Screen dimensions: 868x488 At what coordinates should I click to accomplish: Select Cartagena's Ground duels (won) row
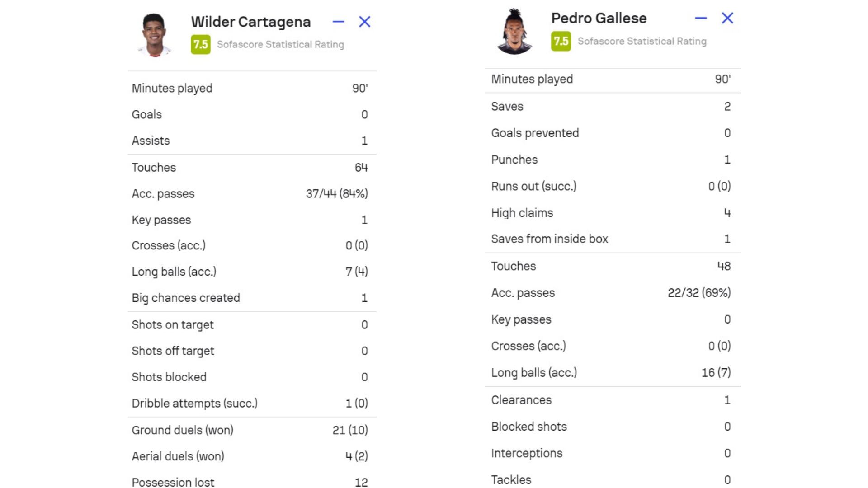pos(250,430)
